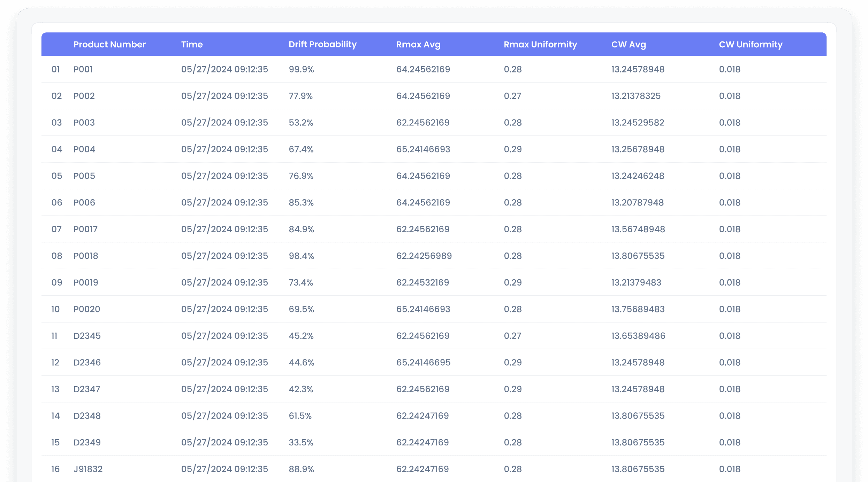This screenshot has height=482, width=868.
Task: Click the 99.9% drift probability cell
Action: pyautogui.click(x=301, y=69)
